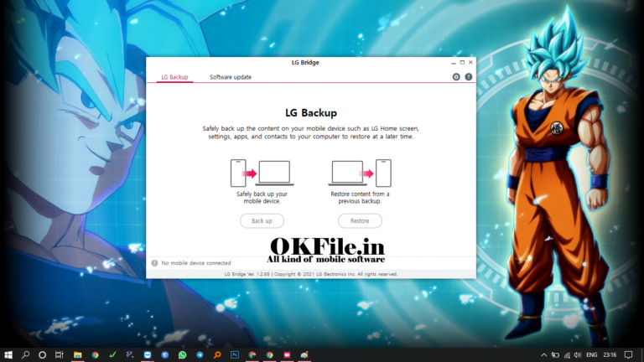
Task: Click the 23:16 taskbar clock
Action: coord(610,355)
